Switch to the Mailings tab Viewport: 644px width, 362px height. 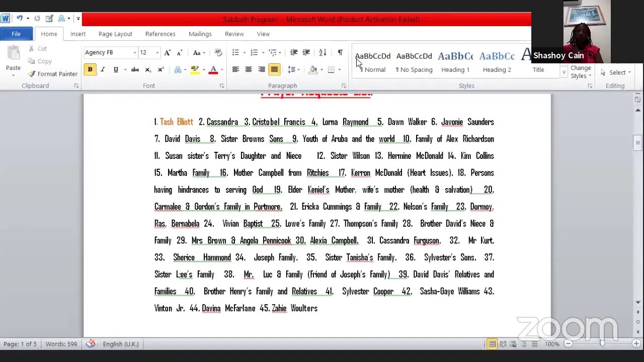pos(200,34)
